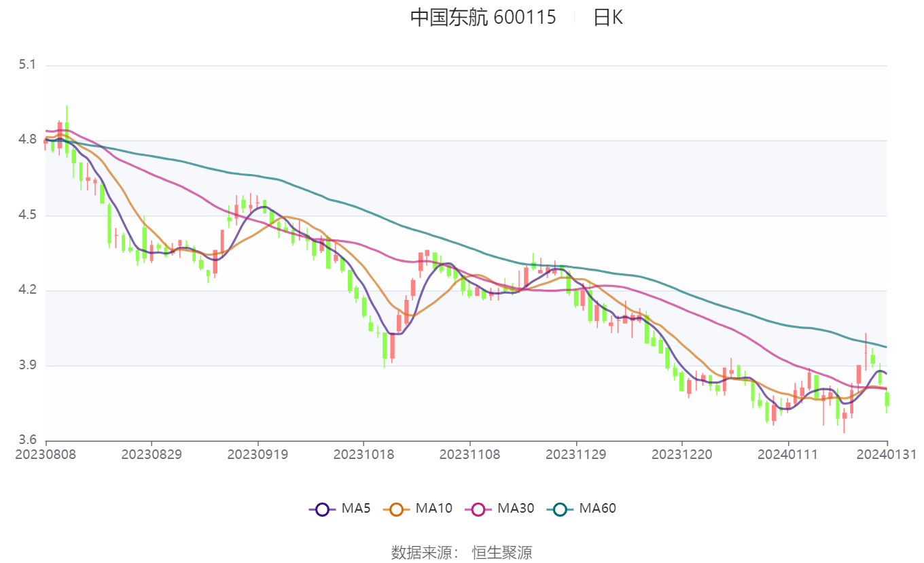Select the 20240111 date axis label

point(788,454)
